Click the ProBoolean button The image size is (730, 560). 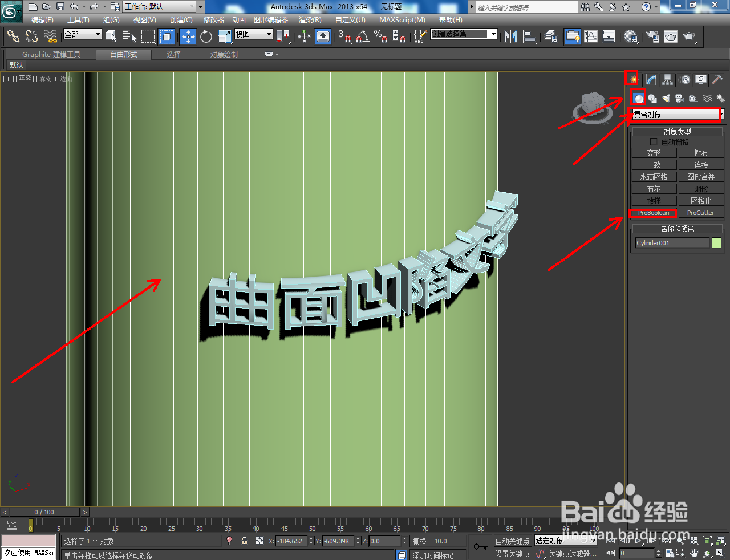pyautogui.click(x=654, y=213)
